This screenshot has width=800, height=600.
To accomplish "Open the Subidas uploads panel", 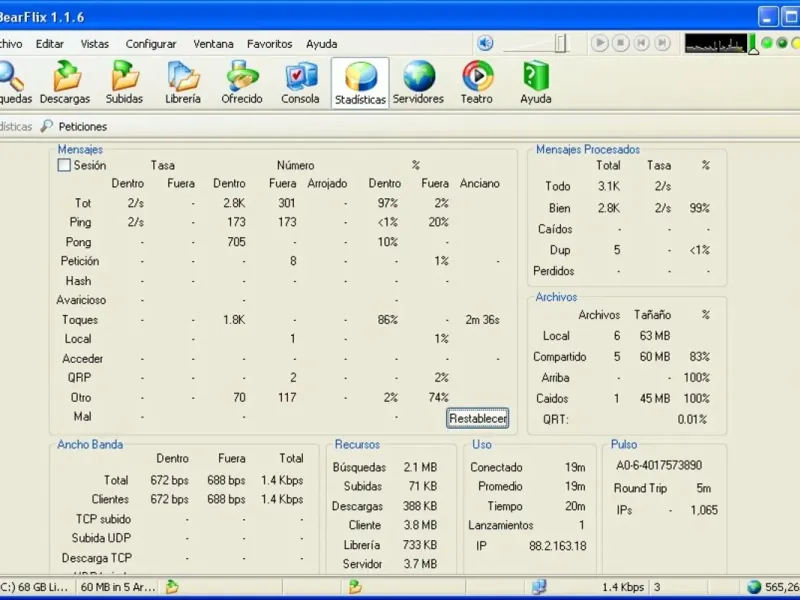I will pyautogui.click(x=124, y=82).
